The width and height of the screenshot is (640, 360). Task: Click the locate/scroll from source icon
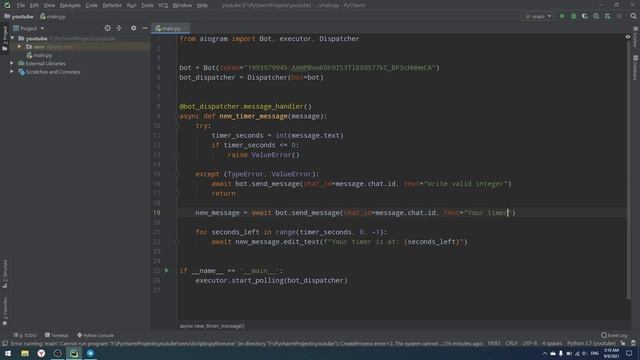(107, 28)
